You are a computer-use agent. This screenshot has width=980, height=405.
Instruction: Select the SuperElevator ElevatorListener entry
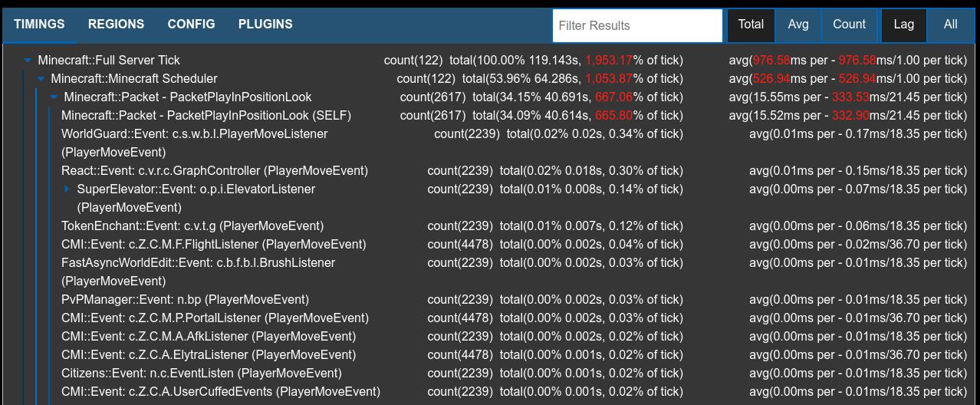click(196, 198)
